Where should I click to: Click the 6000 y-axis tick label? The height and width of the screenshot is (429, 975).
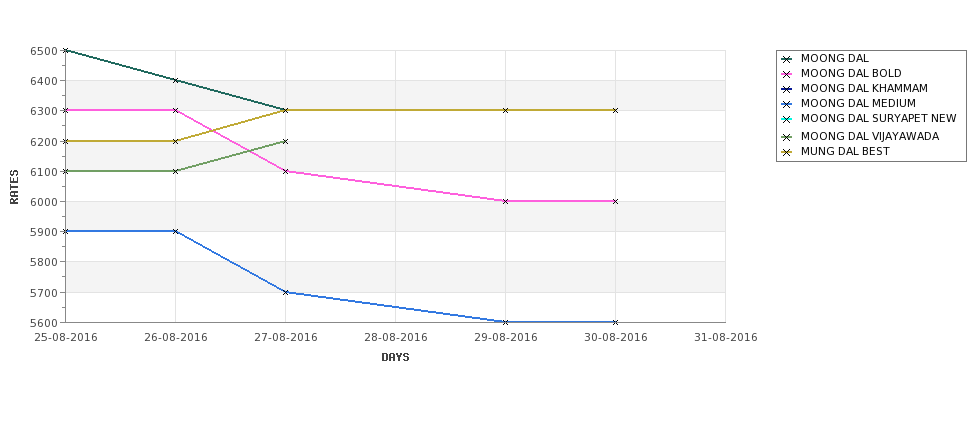(x=44, y=201)
